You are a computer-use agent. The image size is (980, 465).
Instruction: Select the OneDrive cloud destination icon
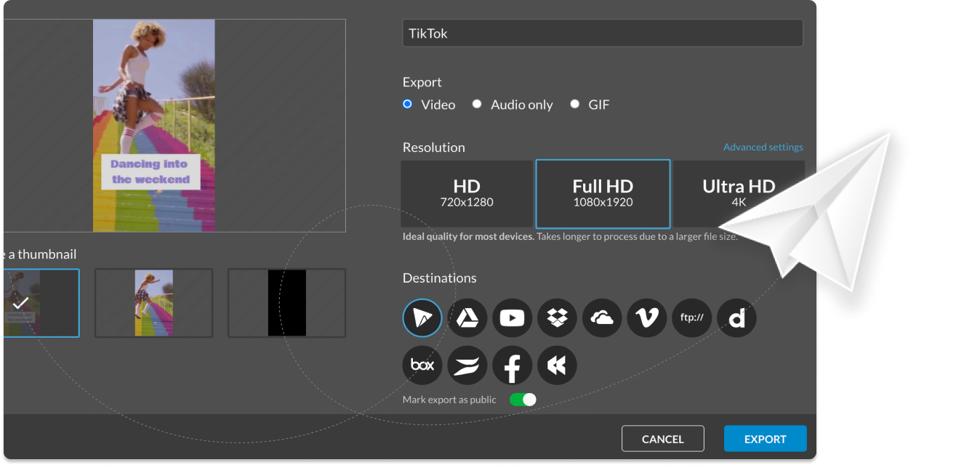click(x=602, y=318)
